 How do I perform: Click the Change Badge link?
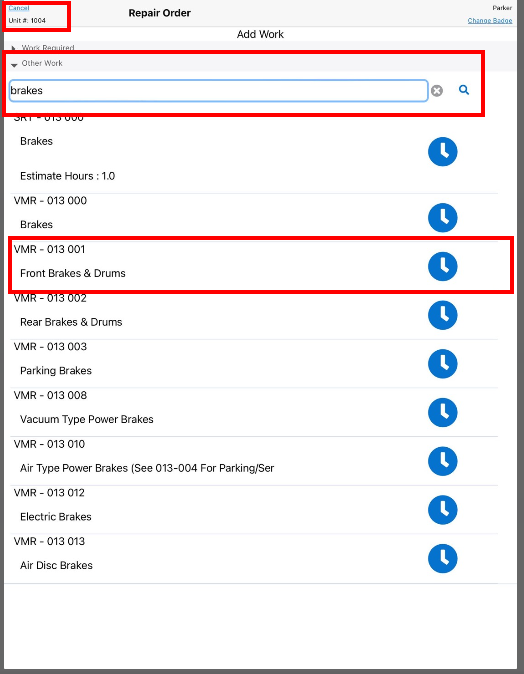pos(490,20)
